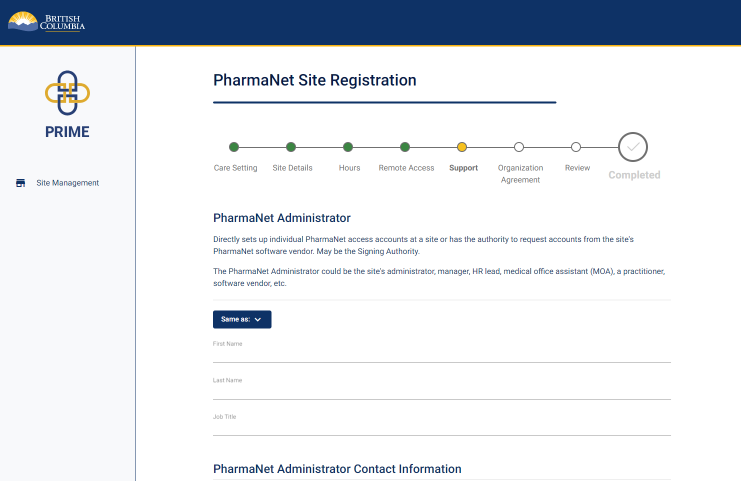Click the Support step label

click(x=463, y=168)
